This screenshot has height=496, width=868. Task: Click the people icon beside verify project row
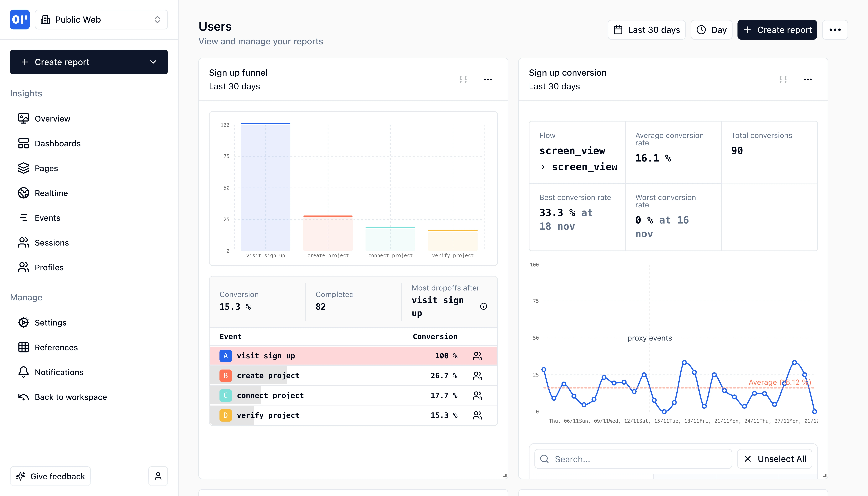pos(477,415)
